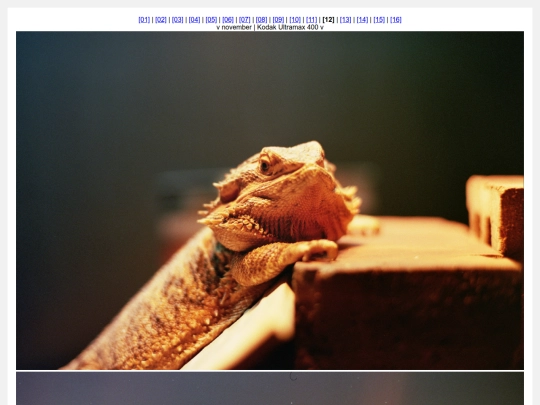
Task: Click the november Kodak Ultramax 400 caption
Action: pyautogui.click(x=270, y=27)
